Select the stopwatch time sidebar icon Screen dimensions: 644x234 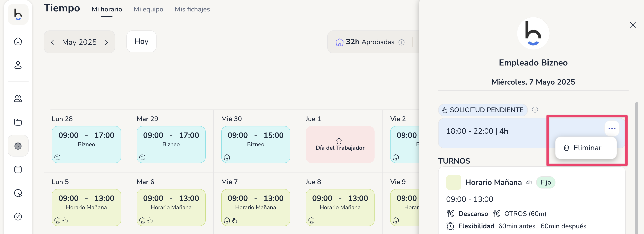[x=18, y=146]
